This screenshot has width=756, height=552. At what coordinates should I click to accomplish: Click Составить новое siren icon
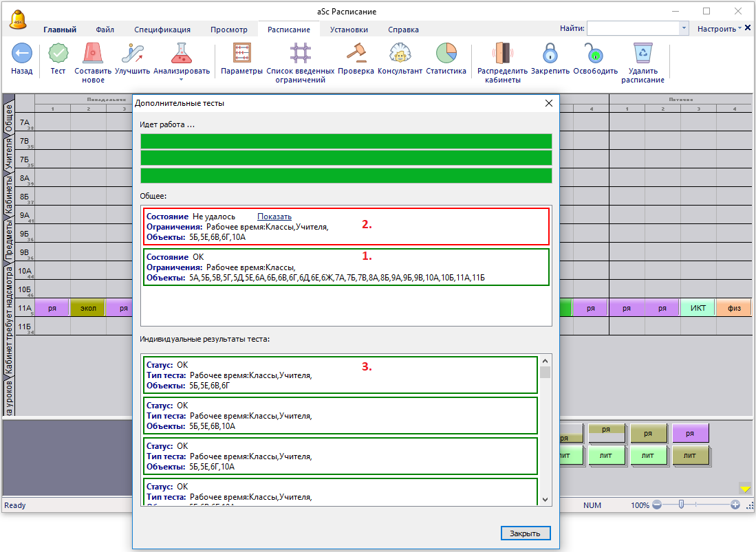click(93, 54)
